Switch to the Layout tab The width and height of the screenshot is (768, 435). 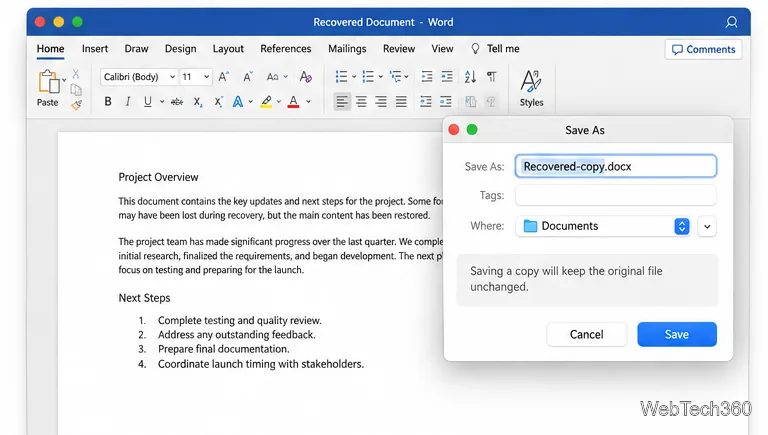(228, 48)
